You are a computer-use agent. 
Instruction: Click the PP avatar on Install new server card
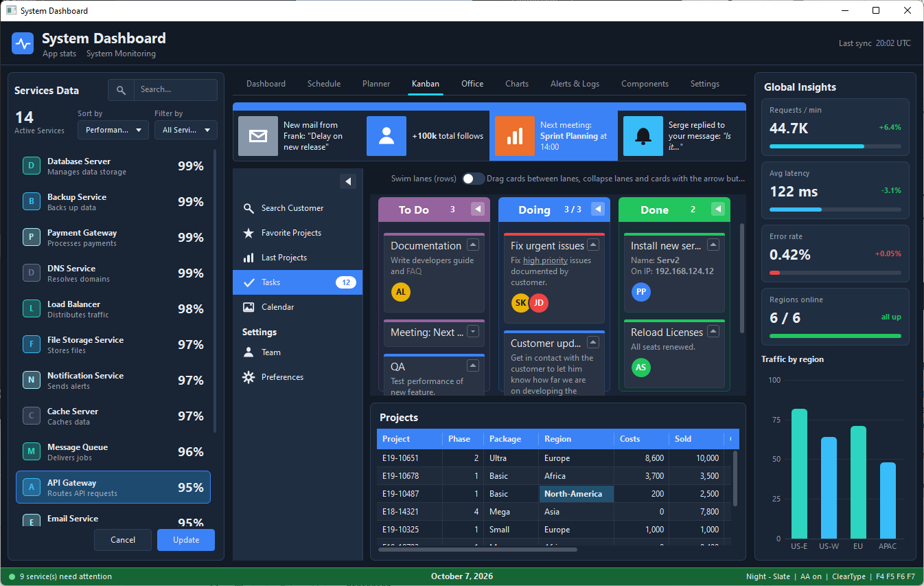coord(641,292)
